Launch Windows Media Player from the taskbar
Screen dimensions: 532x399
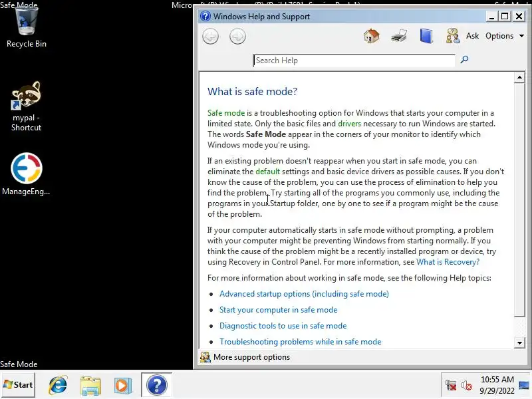pyautogui.click(x=122, y=386)
